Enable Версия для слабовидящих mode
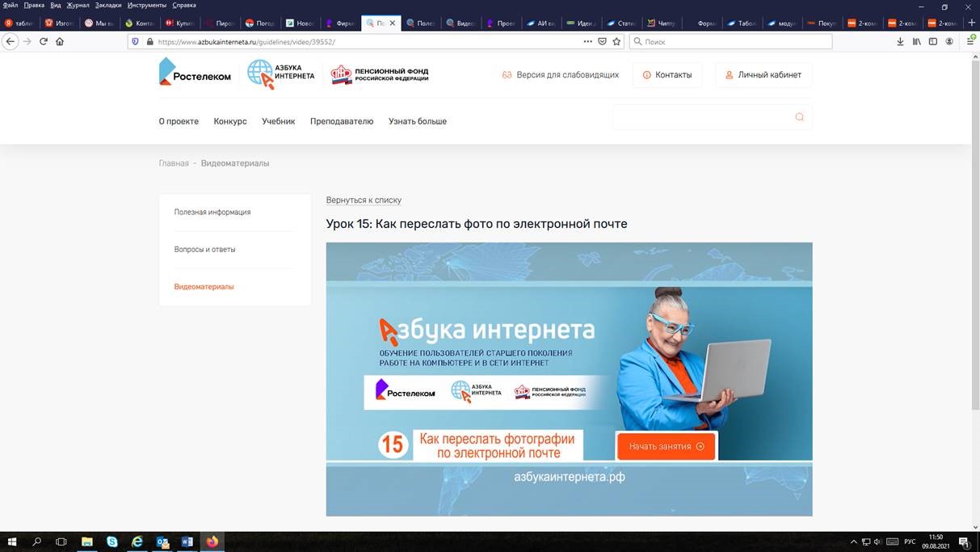Image resolution: width=980 pixels, height=552 pixels. 561,75
